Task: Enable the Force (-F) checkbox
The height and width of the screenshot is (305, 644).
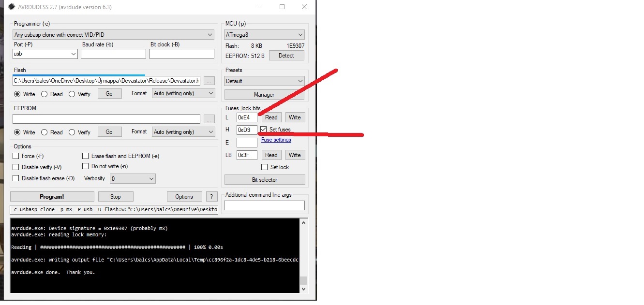Action: (x=16, y=156)
